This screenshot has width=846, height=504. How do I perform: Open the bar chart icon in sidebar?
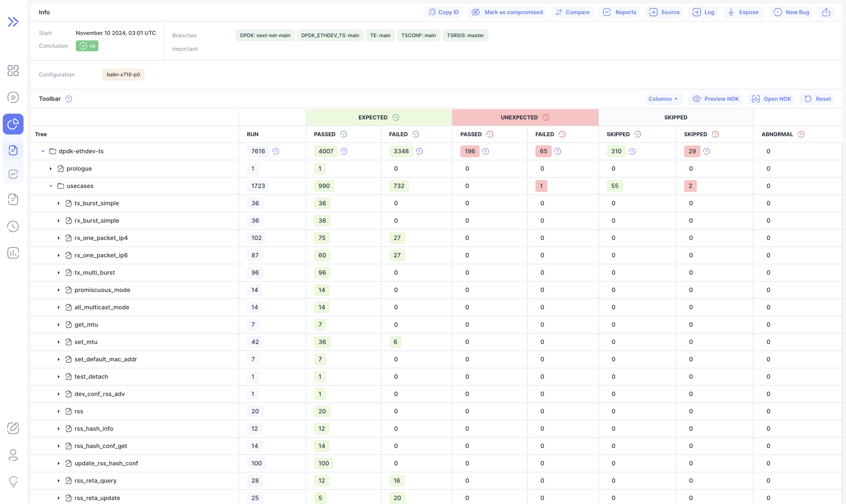coord(13,253)
